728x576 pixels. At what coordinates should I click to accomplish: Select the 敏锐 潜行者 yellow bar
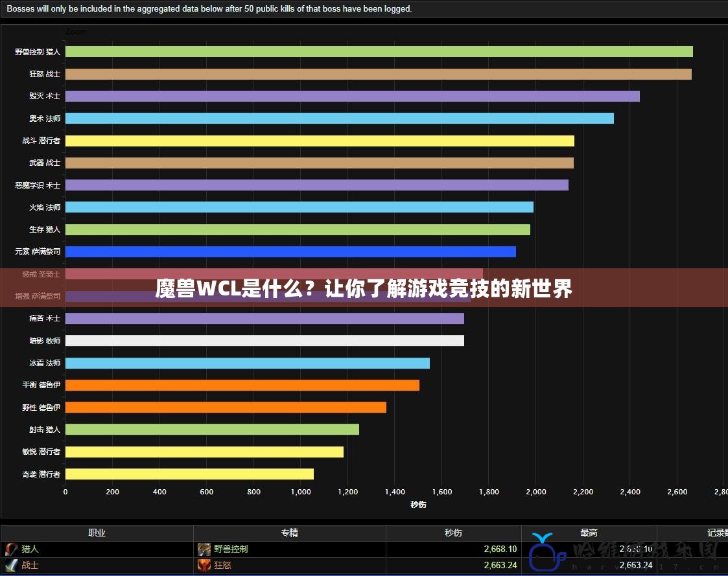tap(204, 452)
